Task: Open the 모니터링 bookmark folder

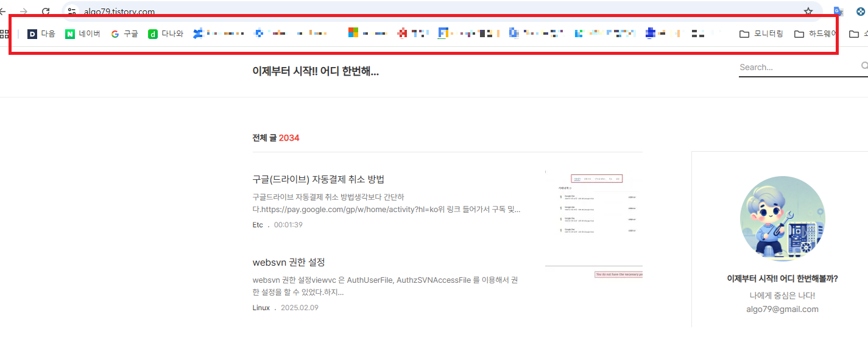Action: [761, 34]
